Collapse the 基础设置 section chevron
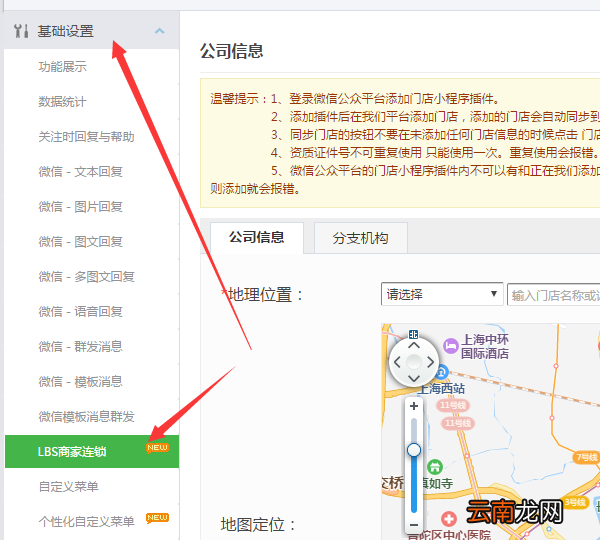Viewport: 600px width, 540px height. point(160,31)
